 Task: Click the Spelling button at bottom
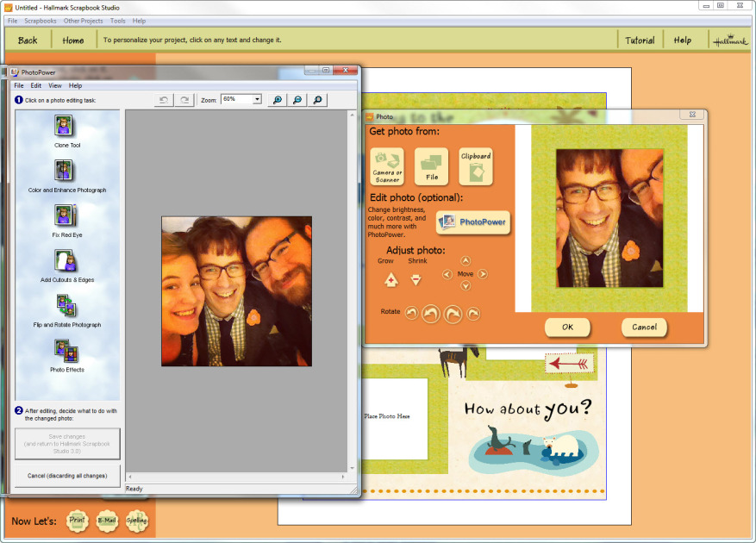(137, 521)
